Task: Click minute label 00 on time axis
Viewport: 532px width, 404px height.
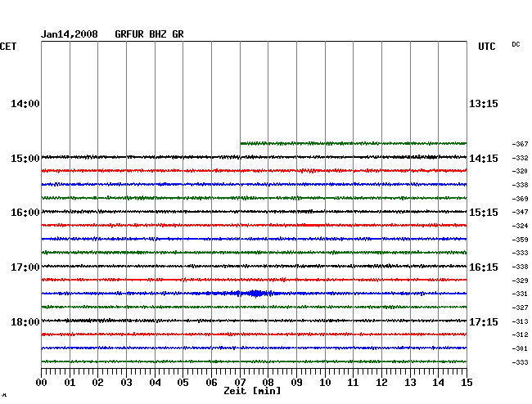Action: [42, 383]
